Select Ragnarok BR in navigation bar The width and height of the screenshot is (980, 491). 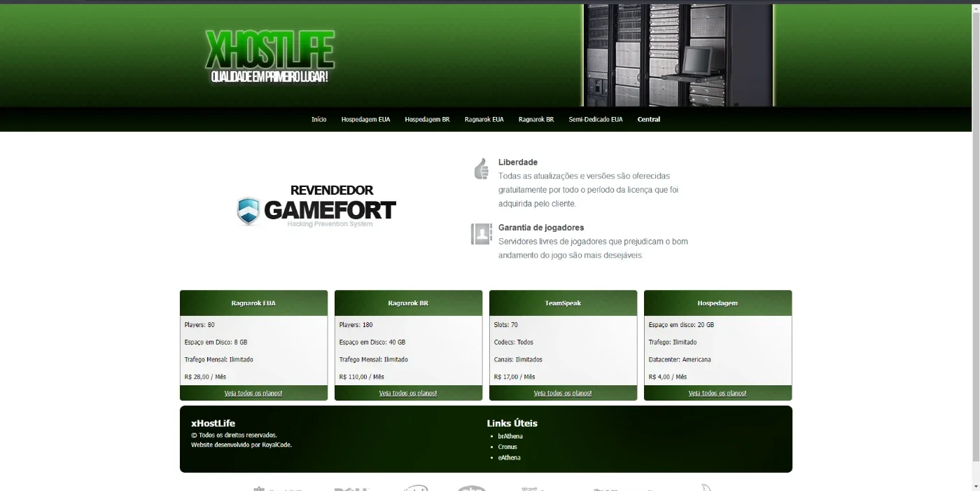(x=536, y=120)
